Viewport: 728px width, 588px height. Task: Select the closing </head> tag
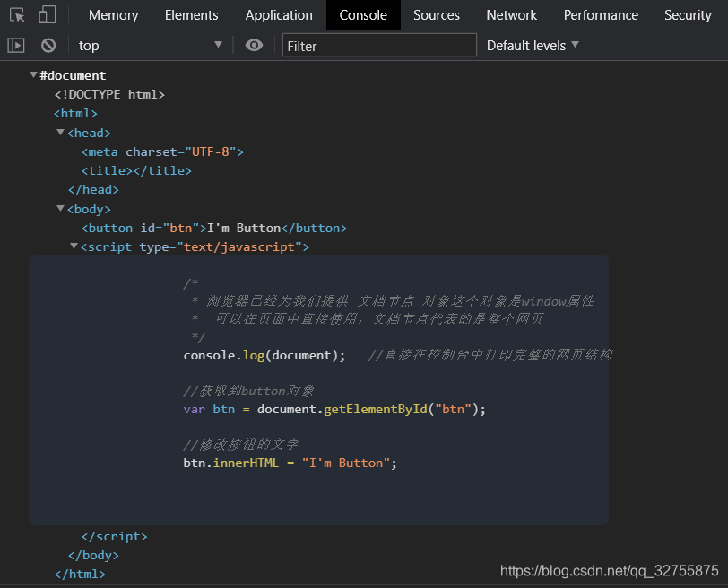93,190
